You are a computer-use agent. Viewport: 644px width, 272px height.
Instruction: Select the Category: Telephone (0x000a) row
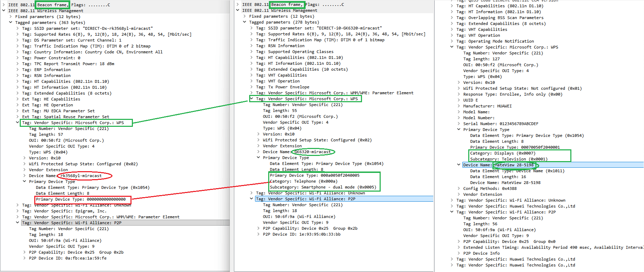(x=303, y=181)
